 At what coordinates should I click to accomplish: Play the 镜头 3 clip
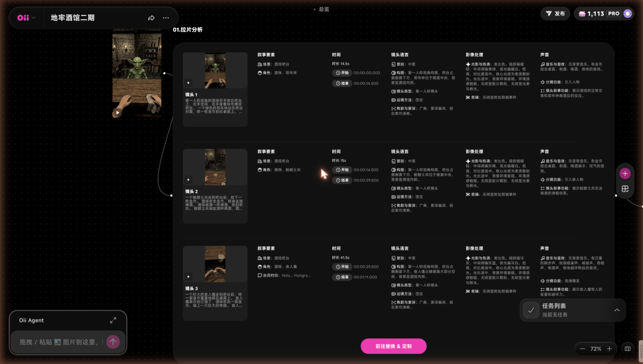point(188,277)
